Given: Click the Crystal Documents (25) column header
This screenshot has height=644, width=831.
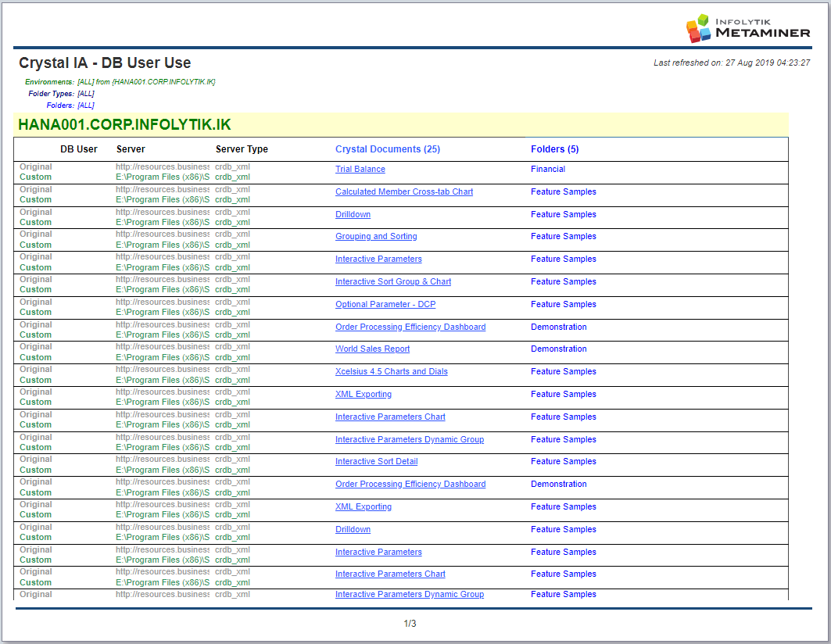Looking at the screenshot, I should 388,149.
